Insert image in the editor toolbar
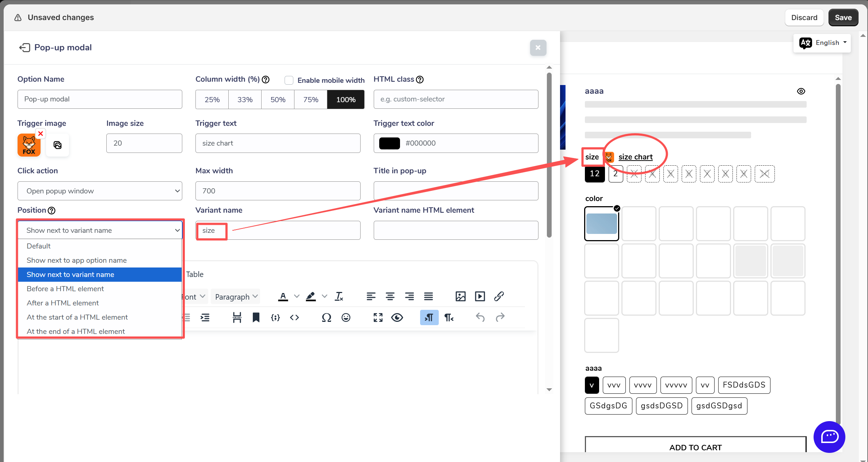 pos(460,296)
